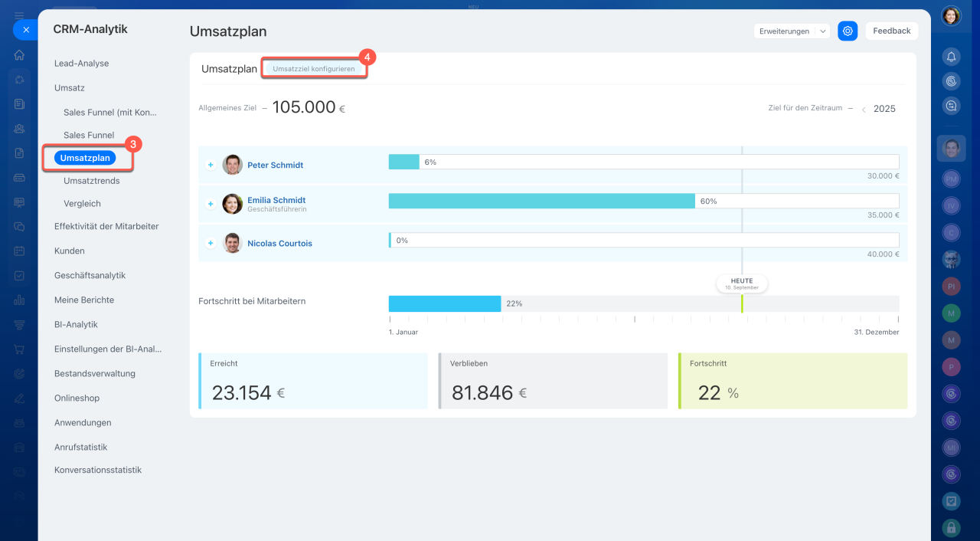This screenshot has height=541, width=980.
Task: Open the shopping cart icon in sidebar
Action: (19, 349)
